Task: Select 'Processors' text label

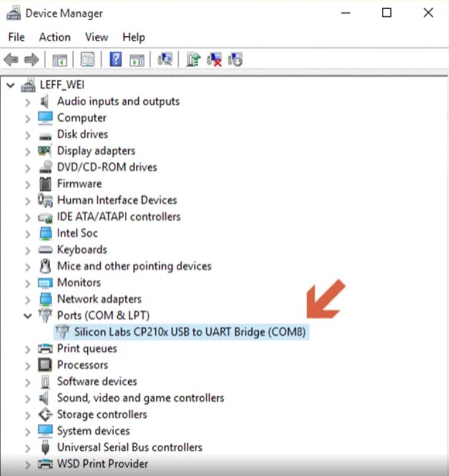Action: pos(83,365)
